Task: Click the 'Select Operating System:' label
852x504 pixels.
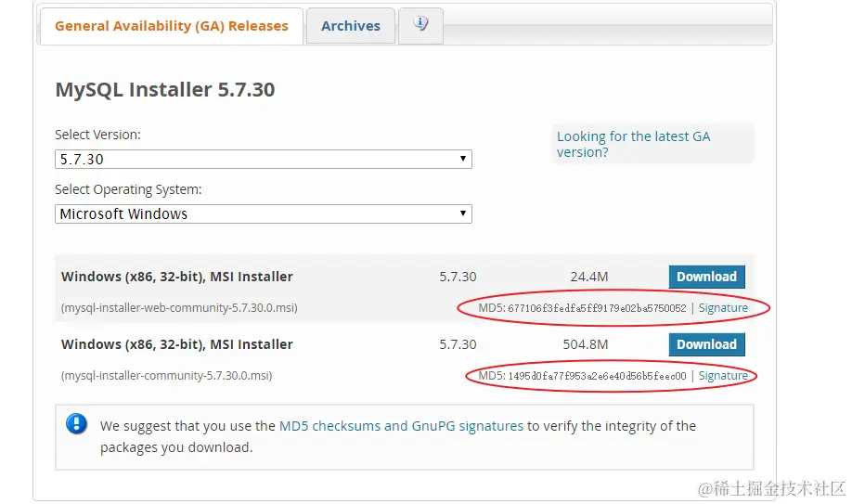Action: (128, 189)
